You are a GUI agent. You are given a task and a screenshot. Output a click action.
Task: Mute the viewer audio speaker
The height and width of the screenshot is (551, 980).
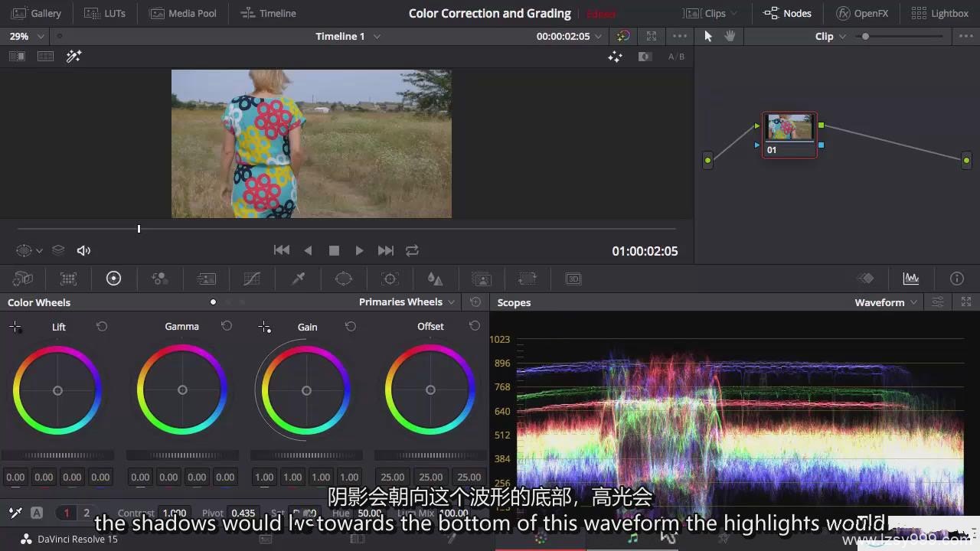(83, 250)
